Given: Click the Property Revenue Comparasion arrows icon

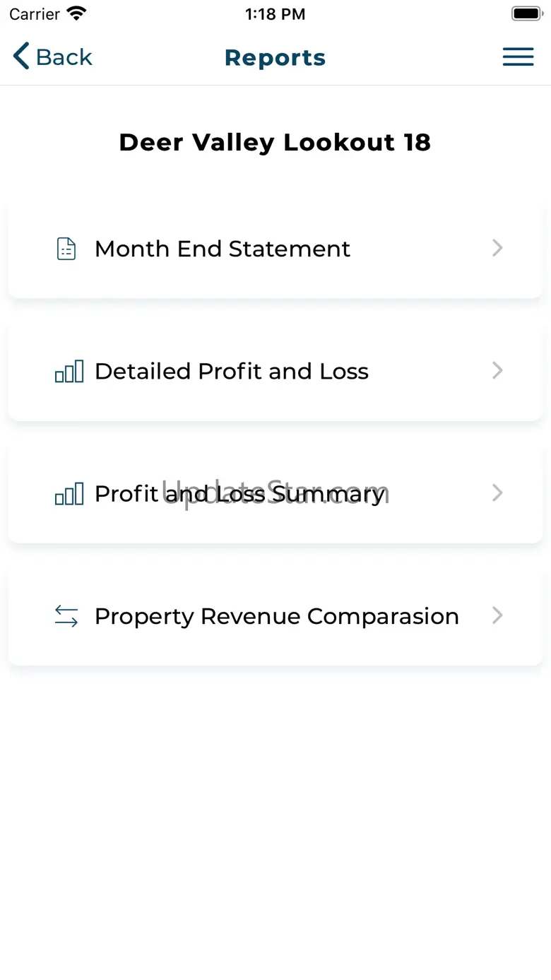Looking at the screenshot, I should point(66,616).
